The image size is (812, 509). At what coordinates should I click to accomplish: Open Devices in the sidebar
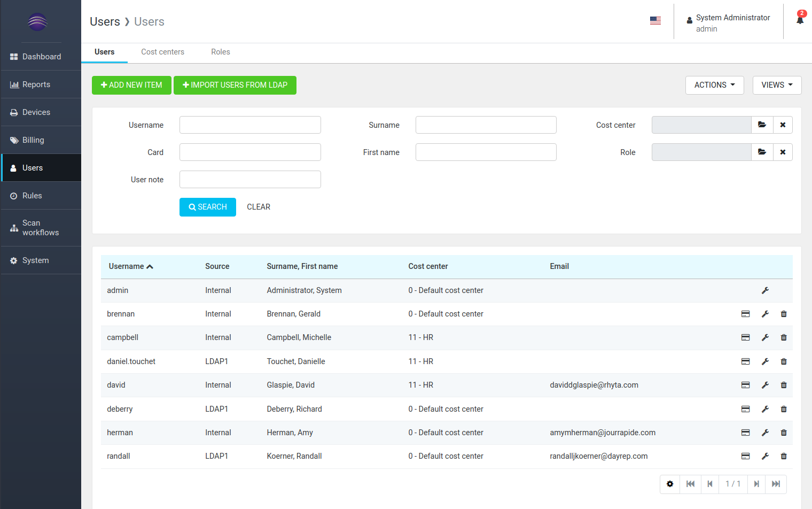[36, 112]
